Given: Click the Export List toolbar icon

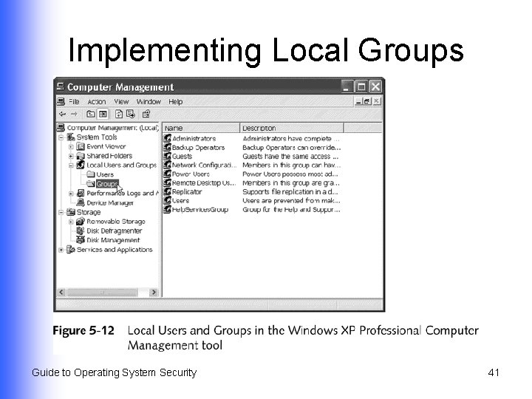Looking at the screenshot, I should pos(131,114).
